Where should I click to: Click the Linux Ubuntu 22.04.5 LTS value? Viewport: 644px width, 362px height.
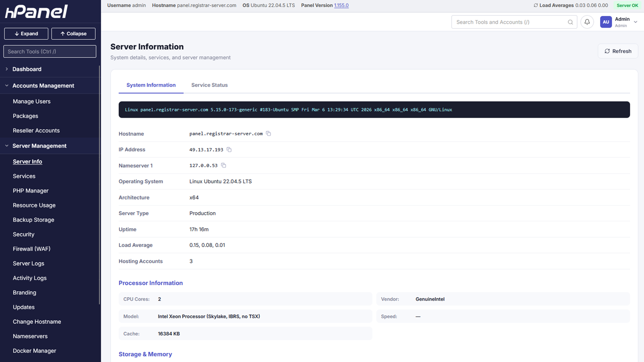220,182
